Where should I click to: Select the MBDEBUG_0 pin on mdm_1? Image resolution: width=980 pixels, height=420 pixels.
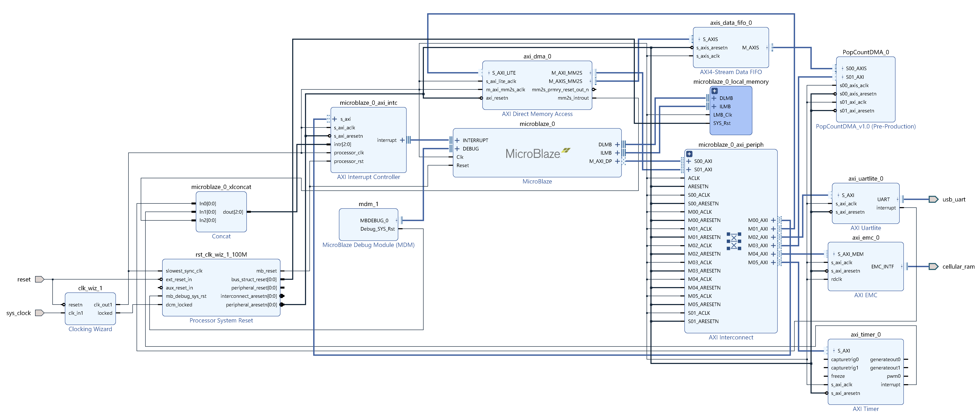pyautogui.click(x=374, y=220)
